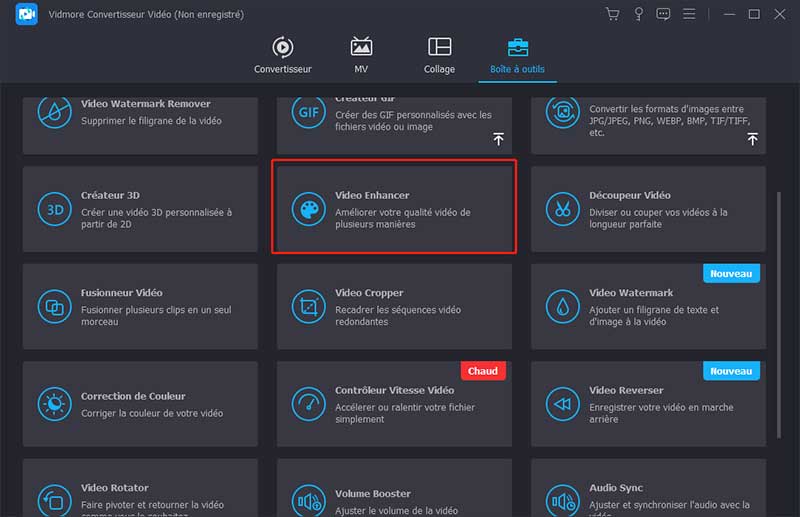Open the Video Reverser tool card
The width and height of the screenshot is (800, 517).
pos(648,404)
